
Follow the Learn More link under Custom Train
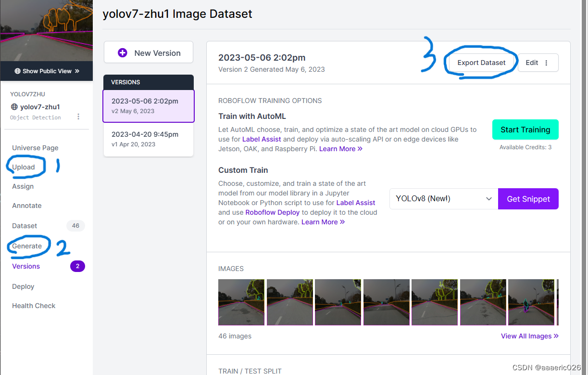(x=323, y=222)
